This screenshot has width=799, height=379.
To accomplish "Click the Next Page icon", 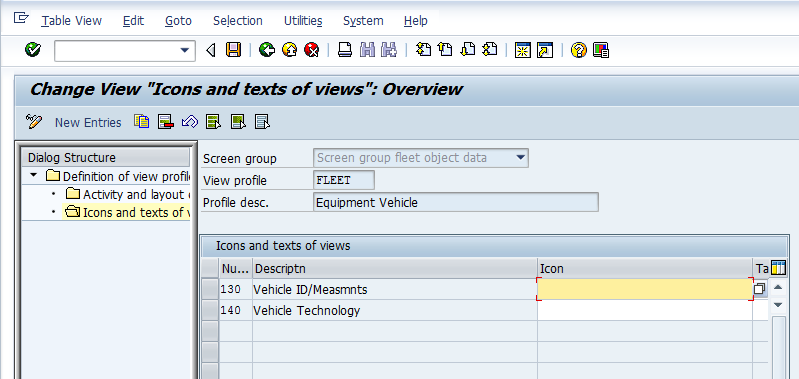I will [467, 50].
